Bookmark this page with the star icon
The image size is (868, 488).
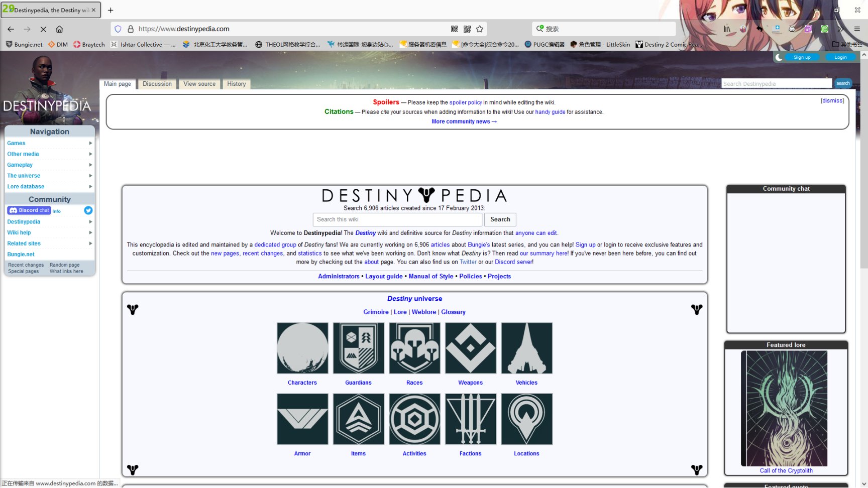point(480,29)
